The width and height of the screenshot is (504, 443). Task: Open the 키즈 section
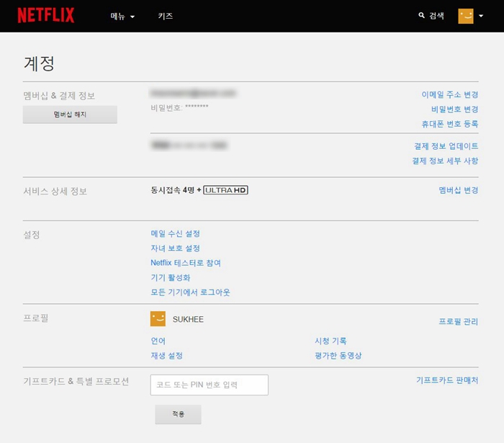pyautogui.click(x=166, y=16)
